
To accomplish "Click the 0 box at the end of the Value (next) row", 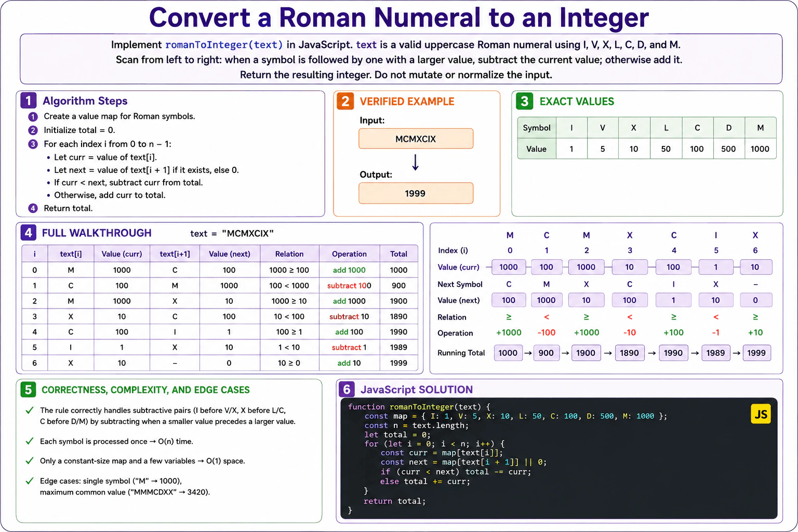I will (x=755, y=300).
